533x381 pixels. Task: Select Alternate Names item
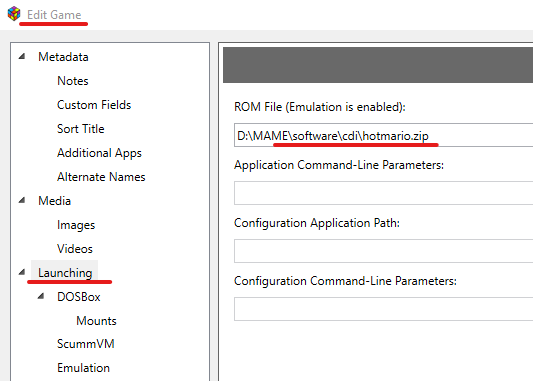(x=101, y=177)
